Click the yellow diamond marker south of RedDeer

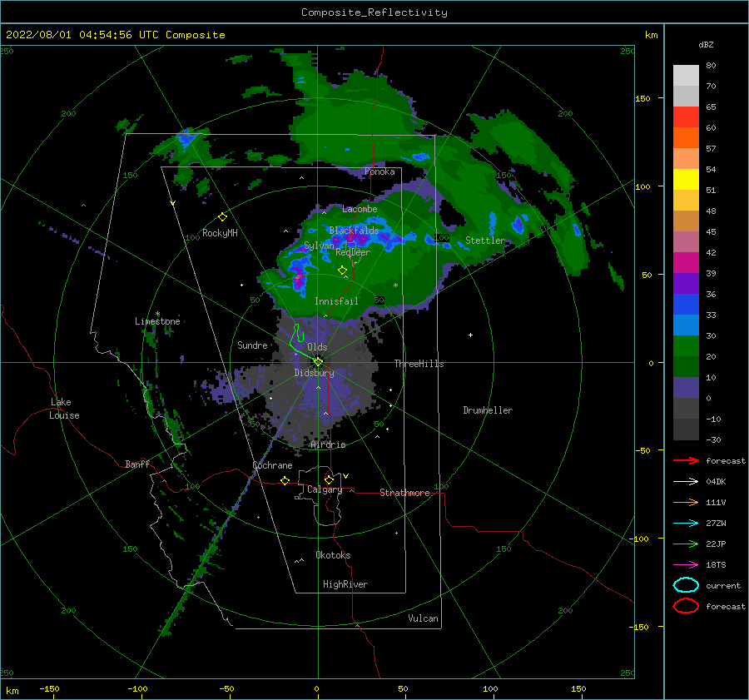tap(342, 271)
